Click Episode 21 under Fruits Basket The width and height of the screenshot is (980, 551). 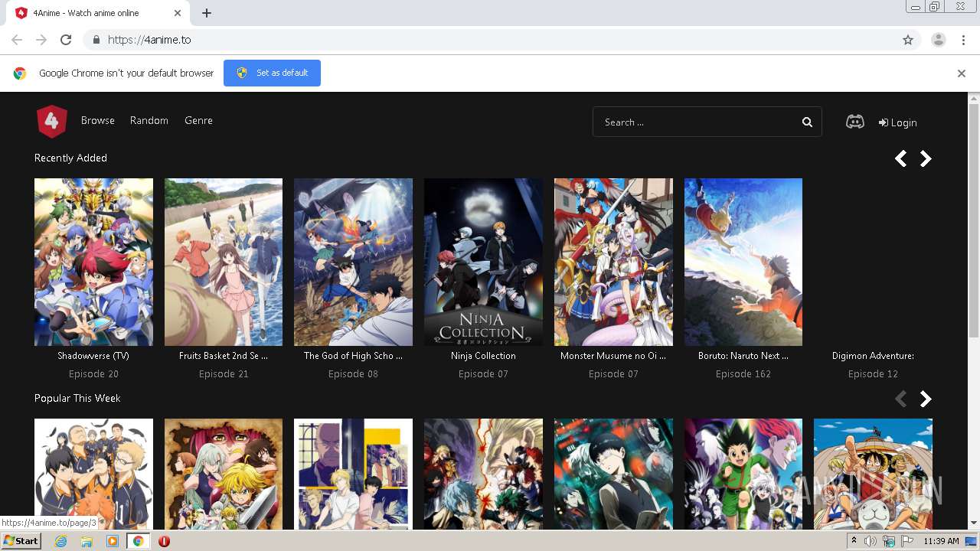click(224, 374)
